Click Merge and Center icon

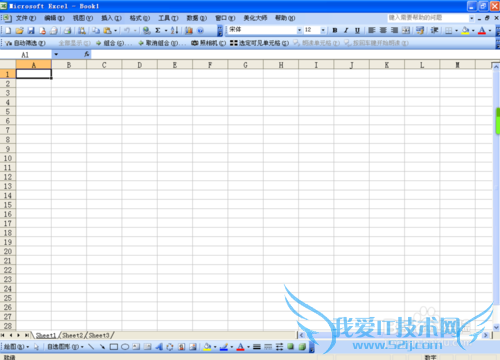click(406, 30)
